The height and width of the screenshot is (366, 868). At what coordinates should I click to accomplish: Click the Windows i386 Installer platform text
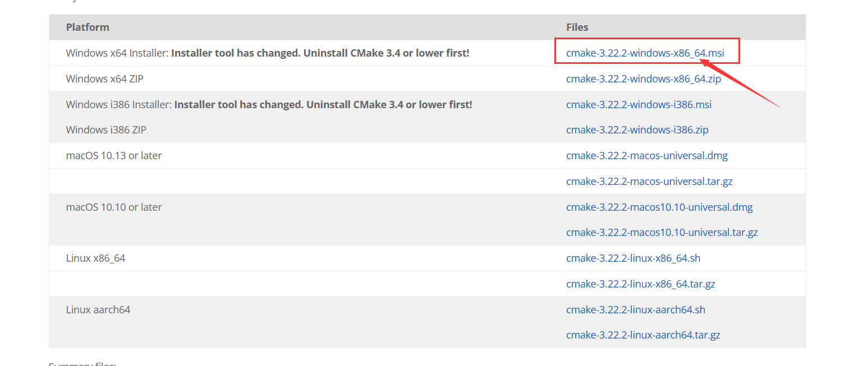point(269,105)
